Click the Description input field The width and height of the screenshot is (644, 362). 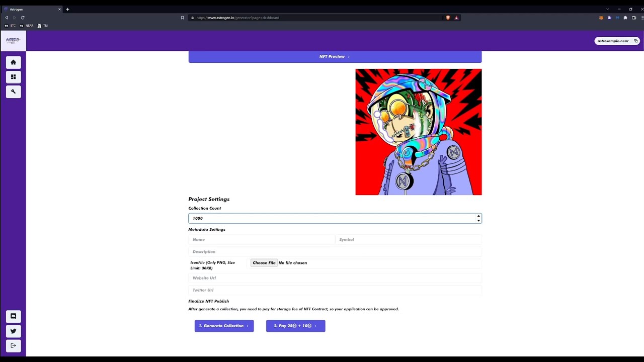(335, 252)
